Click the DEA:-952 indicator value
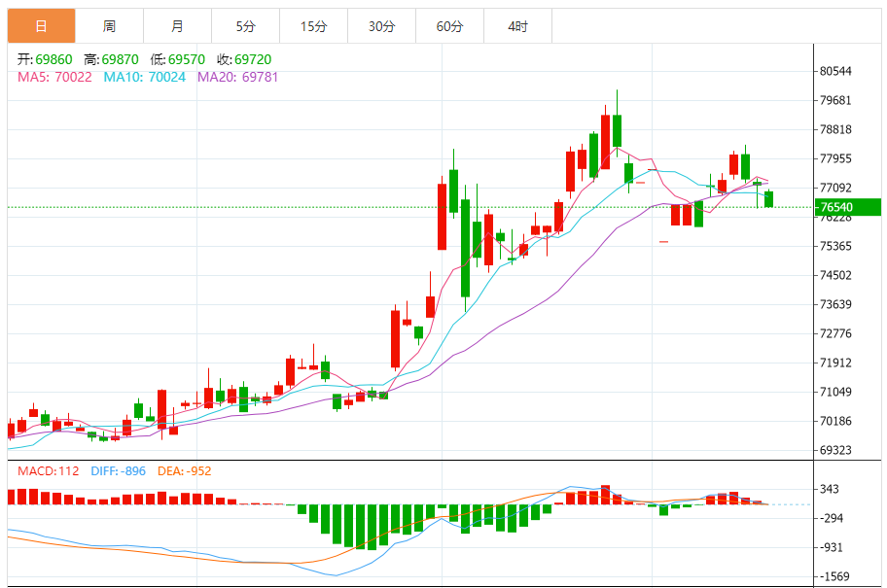 point(185,471)
